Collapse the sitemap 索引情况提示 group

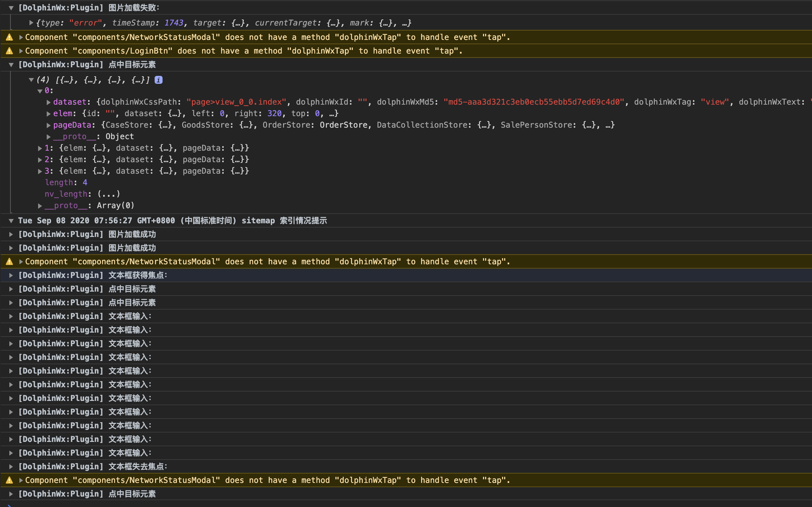11,221
